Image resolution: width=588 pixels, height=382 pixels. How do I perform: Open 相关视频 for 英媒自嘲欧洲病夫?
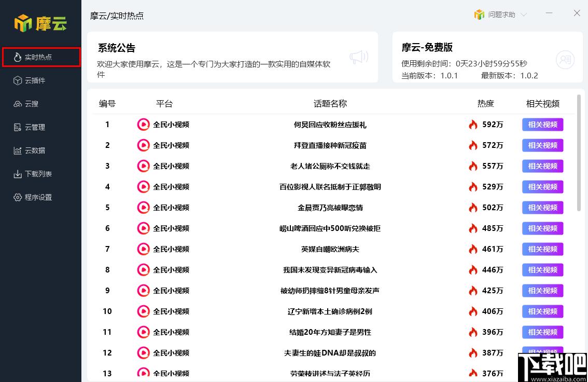(542, 249)
